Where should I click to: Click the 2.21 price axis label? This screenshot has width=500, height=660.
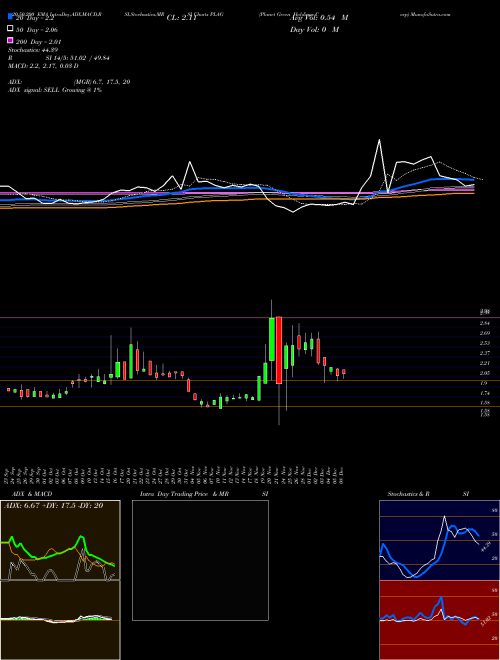click(484, 363)
